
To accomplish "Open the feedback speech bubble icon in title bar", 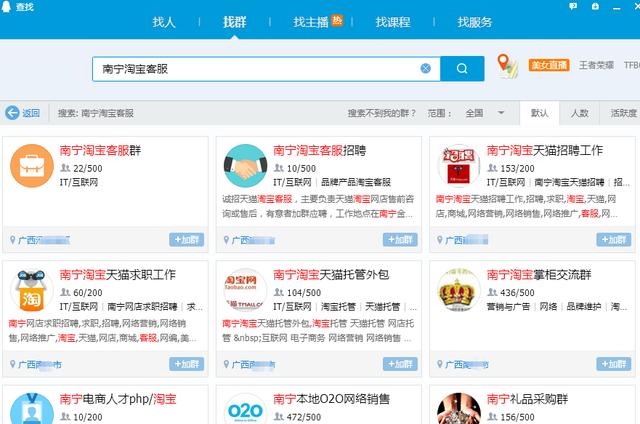I will (x=573, y=6).
